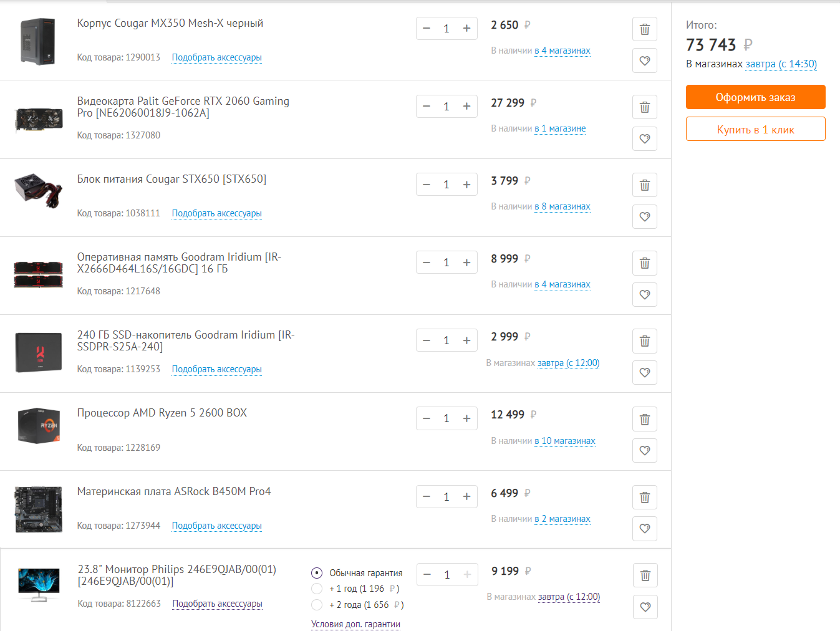Open the ASRock motherboard product thumbnail

click(x=39, y=509)
